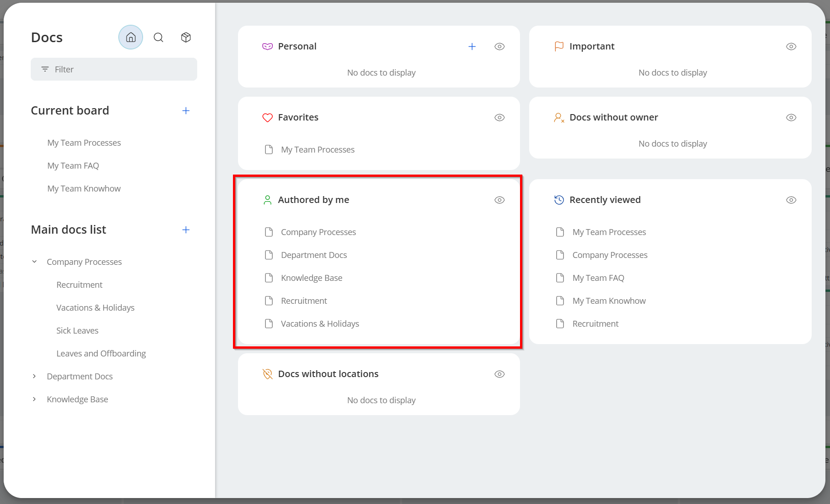Viewport: 830px width, 504px height.
Task: Add a doc to Main docs list
Action: pyautogui.click(x=186, y=230)
